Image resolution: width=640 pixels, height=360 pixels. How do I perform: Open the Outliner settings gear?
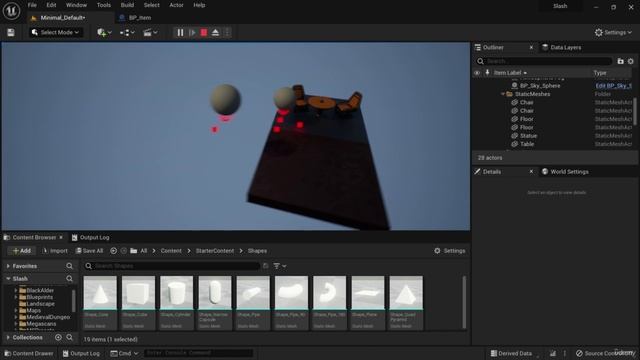631,61
